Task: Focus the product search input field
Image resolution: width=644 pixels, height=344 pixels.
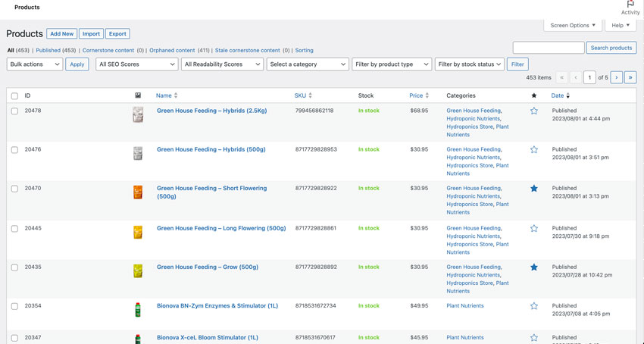Action: (x=549, y=48)
